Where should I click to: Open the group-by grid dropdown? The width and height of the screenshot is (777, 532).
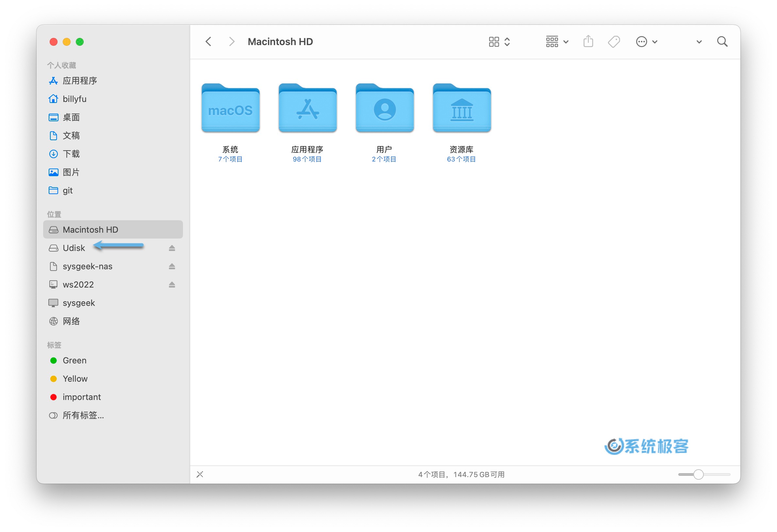coord(557,42)
